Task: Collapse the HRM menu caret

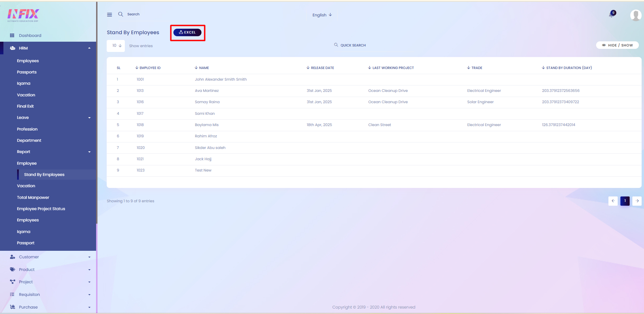Action: (90, 48)
